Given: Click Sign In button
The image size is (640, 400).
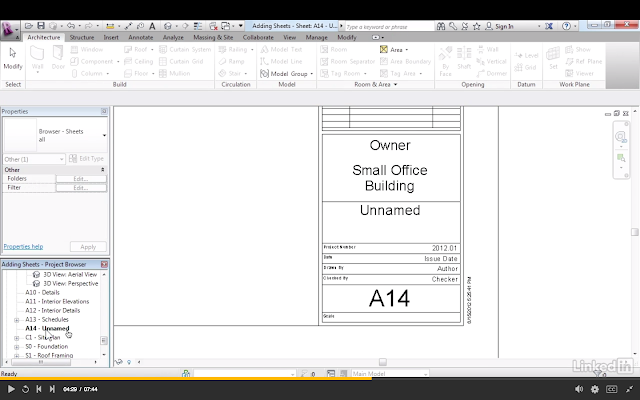Looking at the screenshot, I should (500, 26).
